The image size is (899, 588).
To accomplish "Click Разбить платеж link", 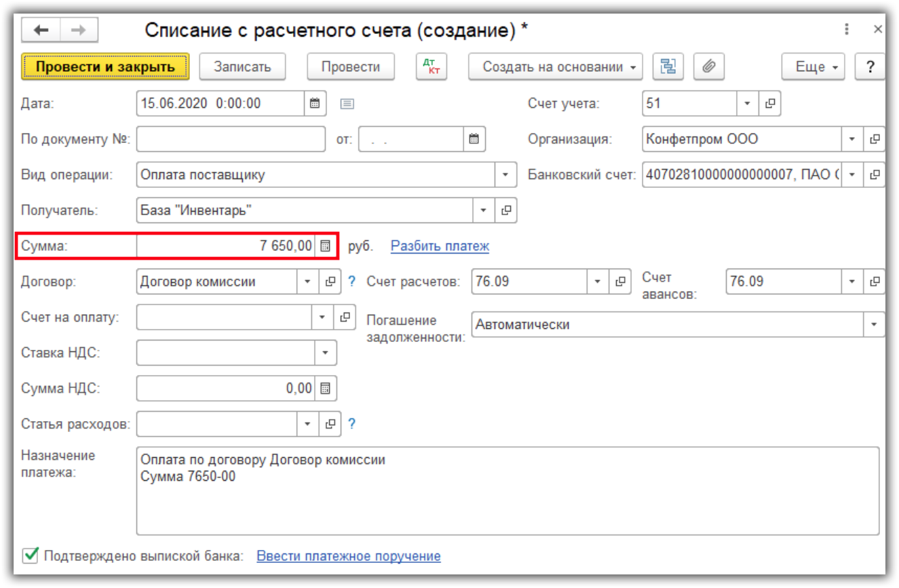I will click(440, 246).
